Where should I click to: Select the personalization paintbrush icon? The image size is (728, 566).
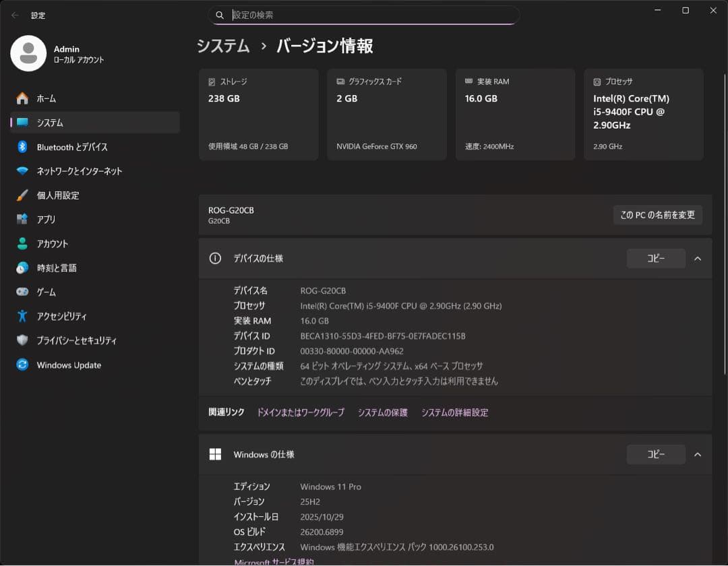23,195
